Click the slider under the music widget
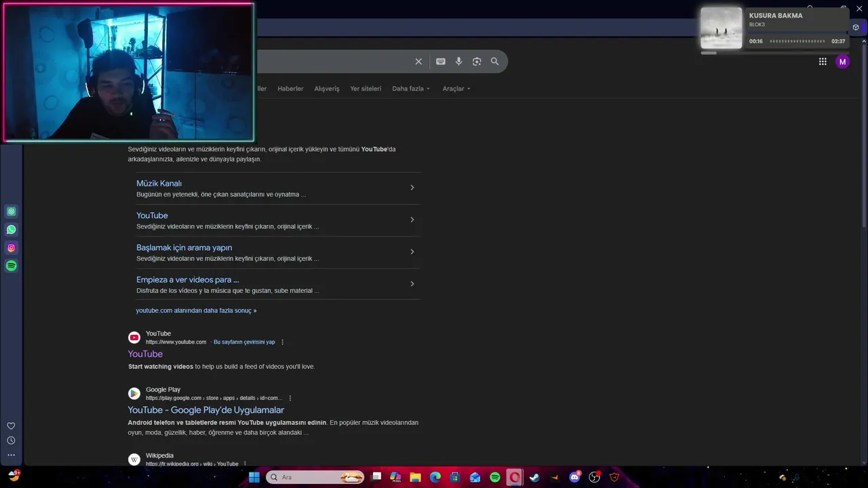 (774, 53)
